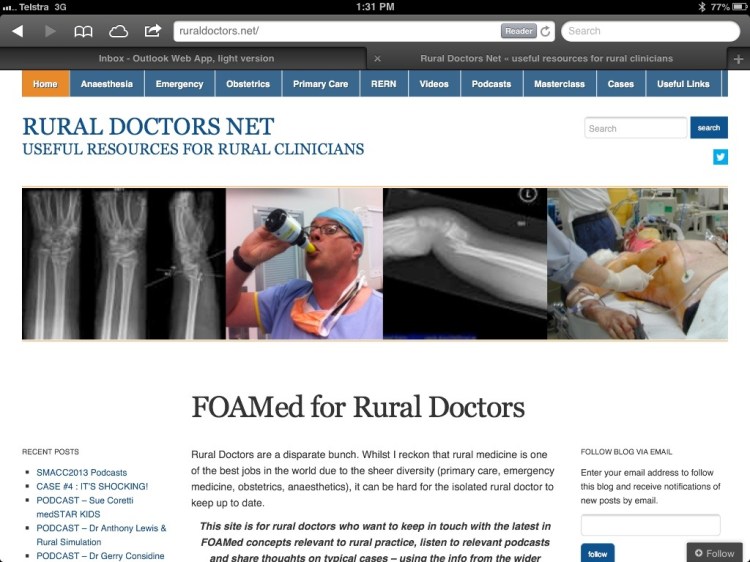Viewport: 750px width, 562px height.
Task: Go to the Useful Links menu
Action: [x=683, y=84]
